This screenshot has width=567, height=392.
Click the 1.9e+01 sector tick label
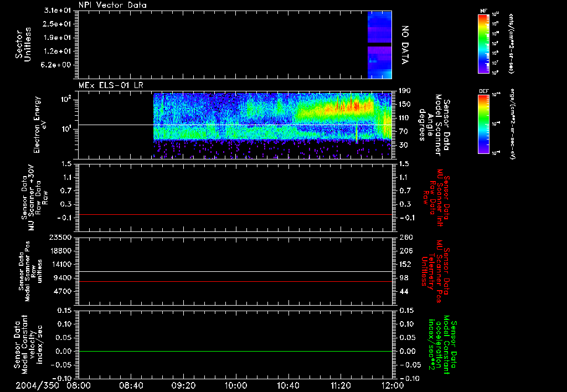[x=58, y=38]
